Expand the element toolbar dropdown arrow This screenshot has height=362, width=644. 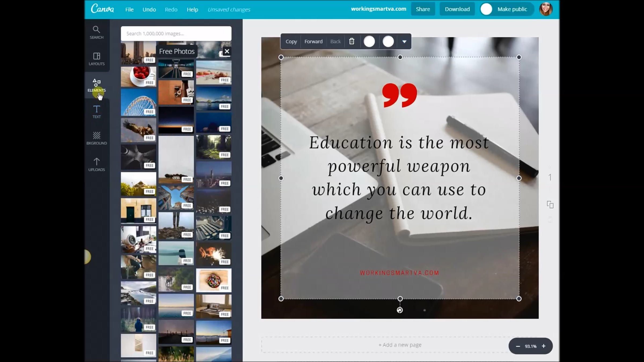(x=404, y=42)
